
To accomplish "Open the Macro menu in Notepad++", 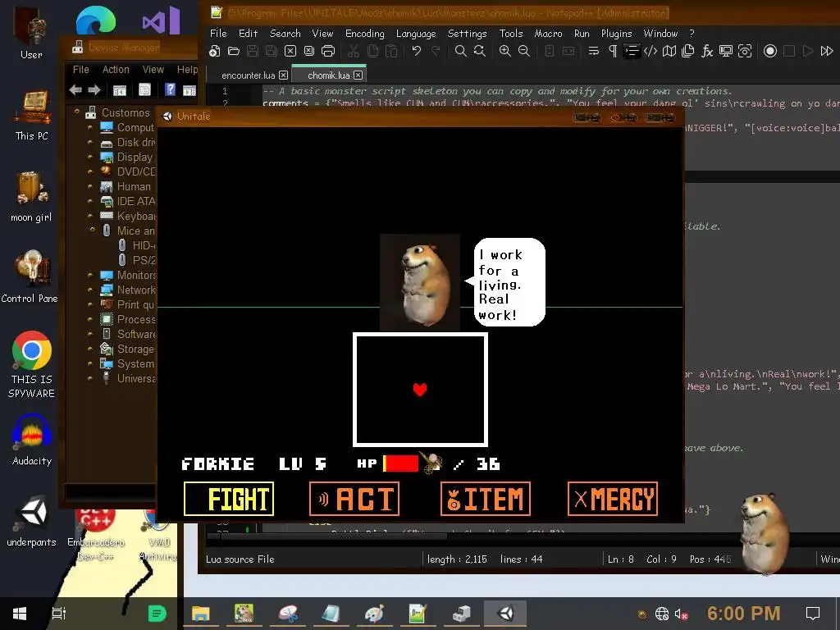I will (548, 33).
